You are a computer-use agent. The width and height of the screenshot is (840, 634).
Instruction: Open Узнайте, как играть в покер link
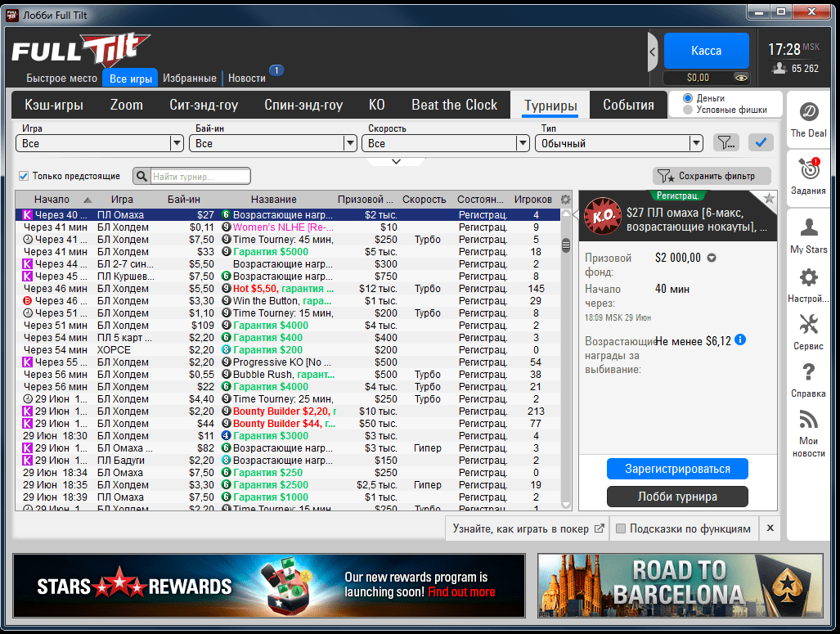(528, 528)
